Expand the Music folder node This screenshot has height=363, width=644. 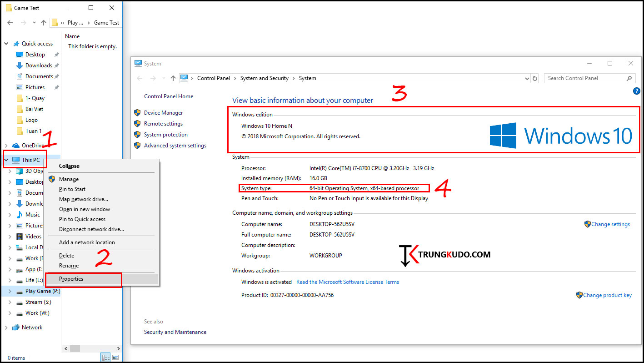click(x=10, y=215)
